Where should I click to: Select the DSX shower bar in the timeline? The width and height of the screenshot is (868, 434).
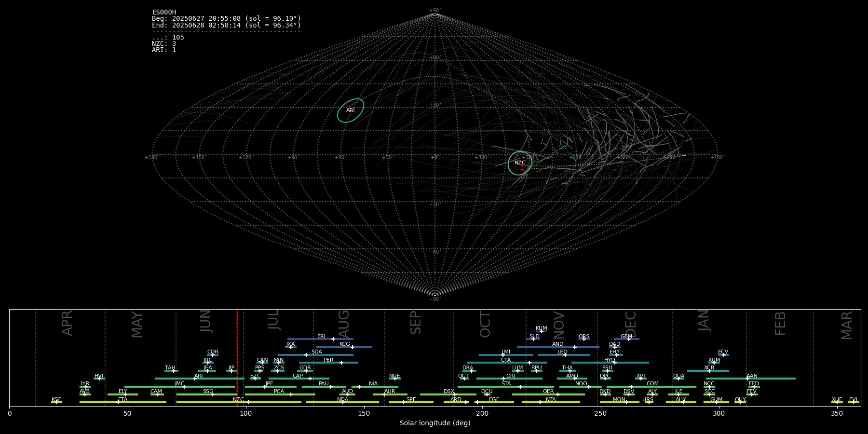point(448,394)
